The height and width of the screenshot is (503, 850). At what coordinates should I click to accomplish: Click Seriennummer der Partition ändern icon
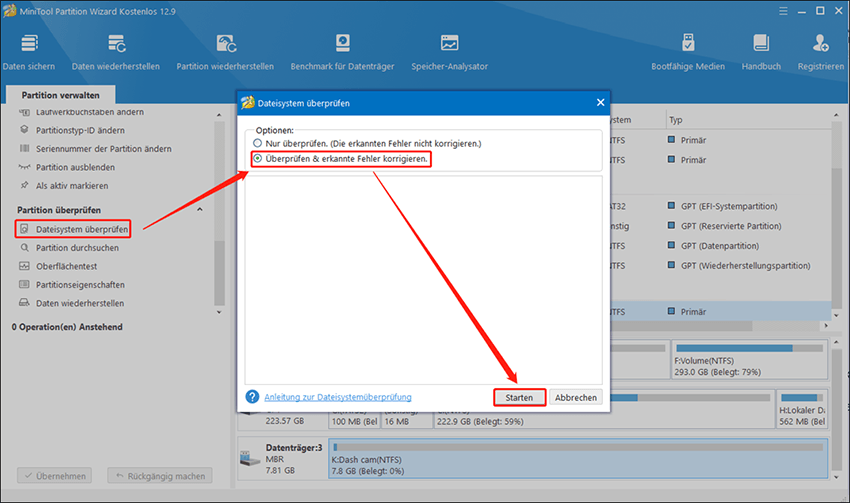pos(24,149)
